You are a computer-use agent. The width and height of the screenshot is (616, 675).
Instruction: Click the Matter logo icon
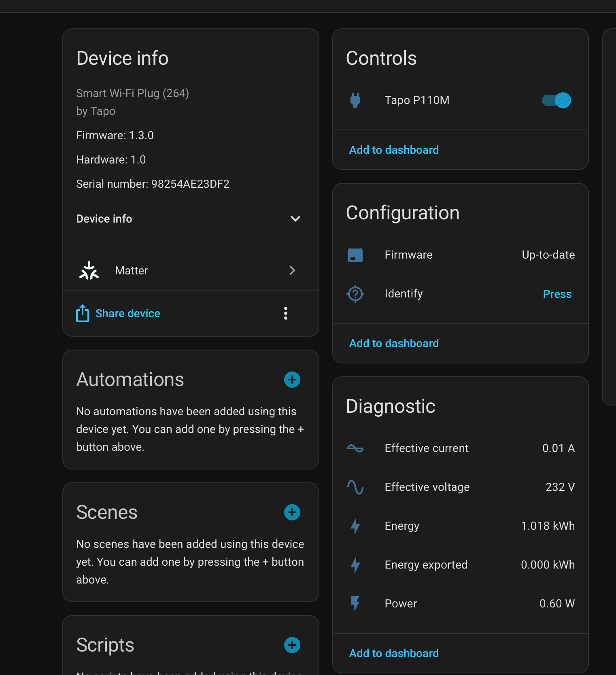(x=89, y=270)
